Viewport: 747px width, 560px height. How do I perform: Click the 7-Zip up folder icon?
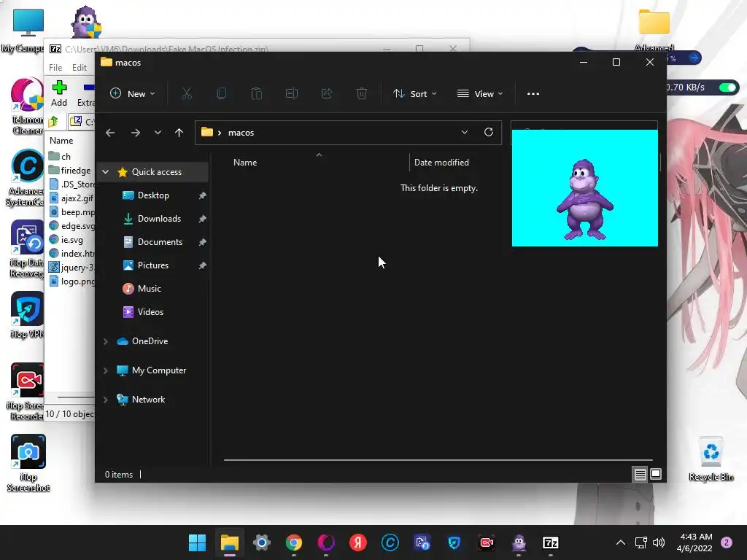pos(53,122)
